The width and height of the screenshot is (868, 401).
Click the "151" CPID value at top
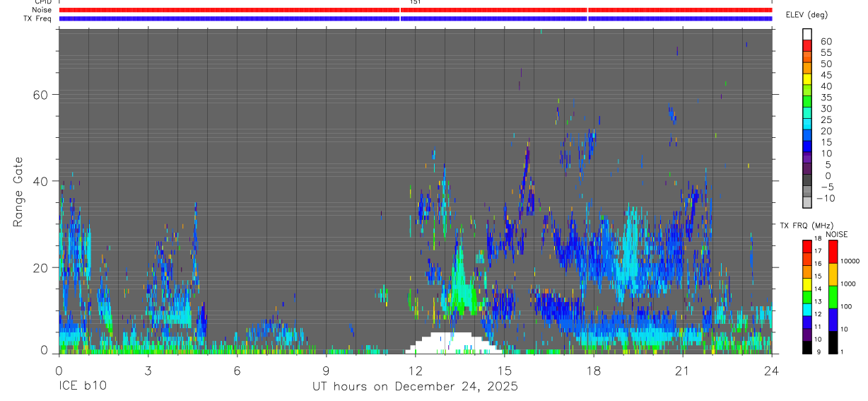pos(416,2)
